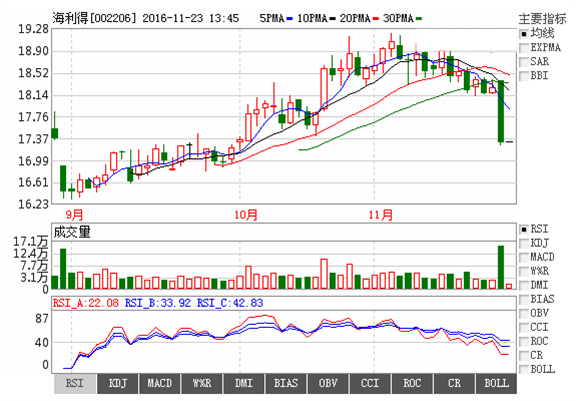Open the BOLL bottom tab

(x=496, y=384)
